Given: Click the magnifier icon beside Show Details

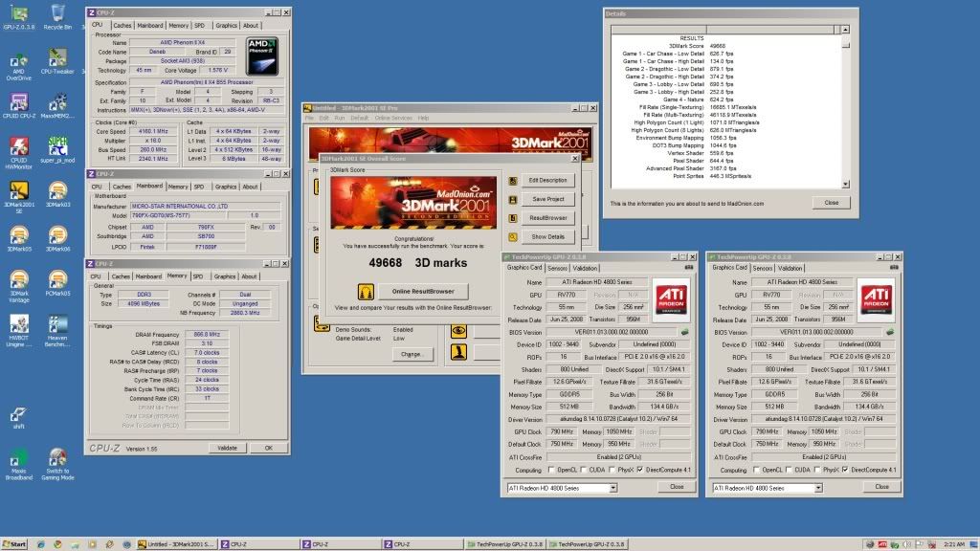Looking at the screenshot, I should point(513,237).
